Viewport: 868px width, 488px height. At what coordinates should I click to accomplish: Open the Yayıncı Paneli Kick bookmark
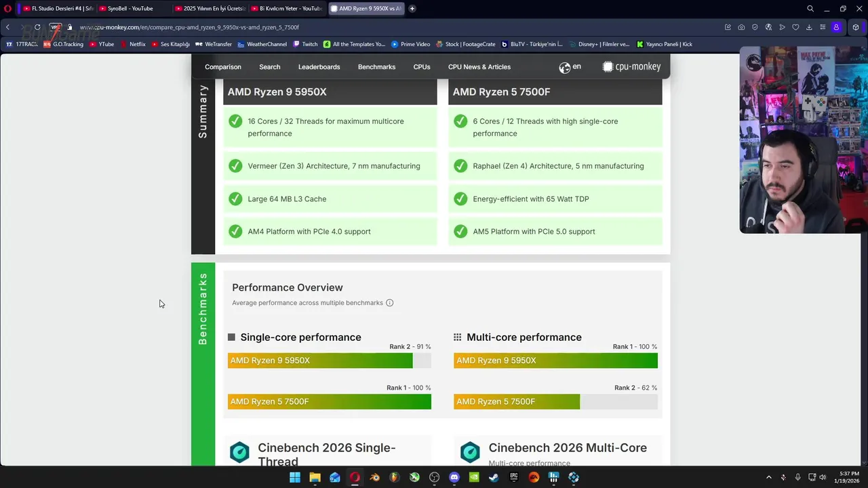(665, 44)
